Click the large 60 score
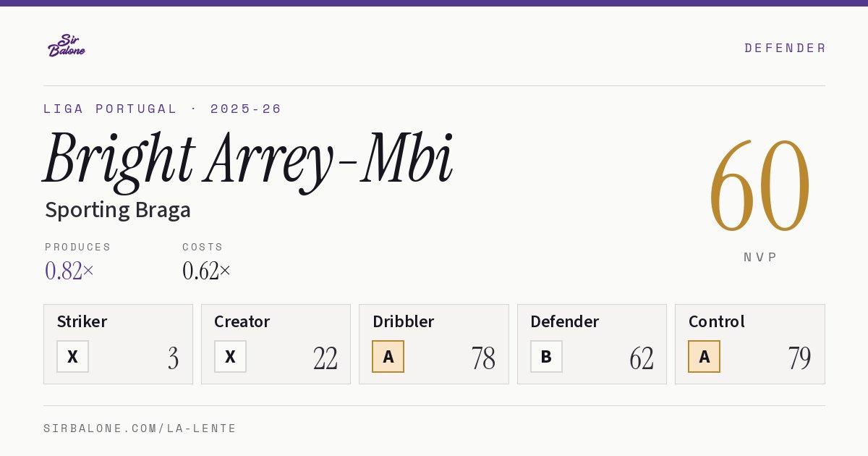Viewport: 868px width, 456px height. click(759, 186)
